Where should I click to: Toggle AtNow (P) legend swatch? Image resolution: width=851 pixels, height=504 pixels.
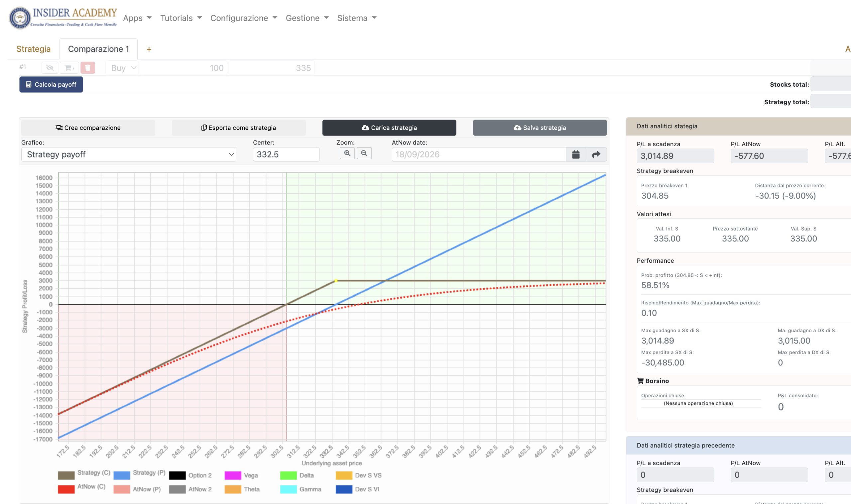click(x=122, y=489)
